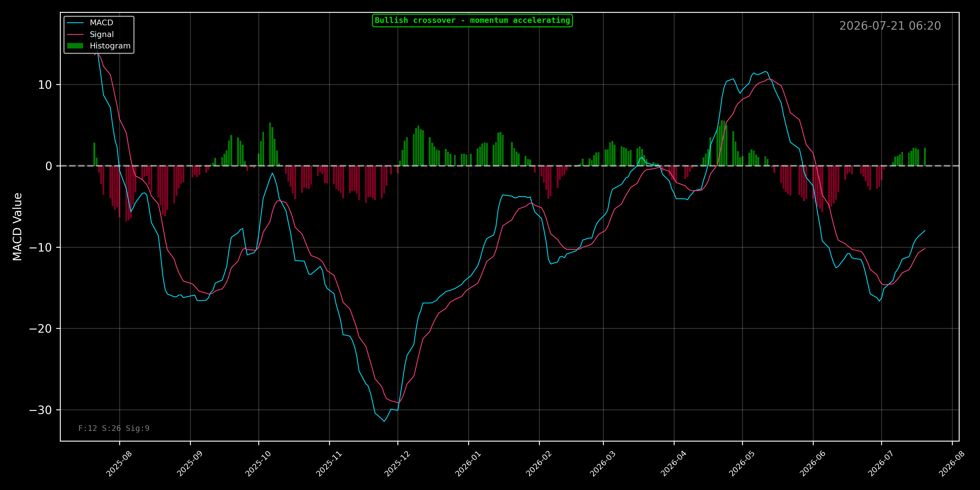Image resolution: width=980 pixels, height=490 pixels.
Task: Click the 2026-01 date tick label
Action: pyautogui.click(x=468, y=463)
